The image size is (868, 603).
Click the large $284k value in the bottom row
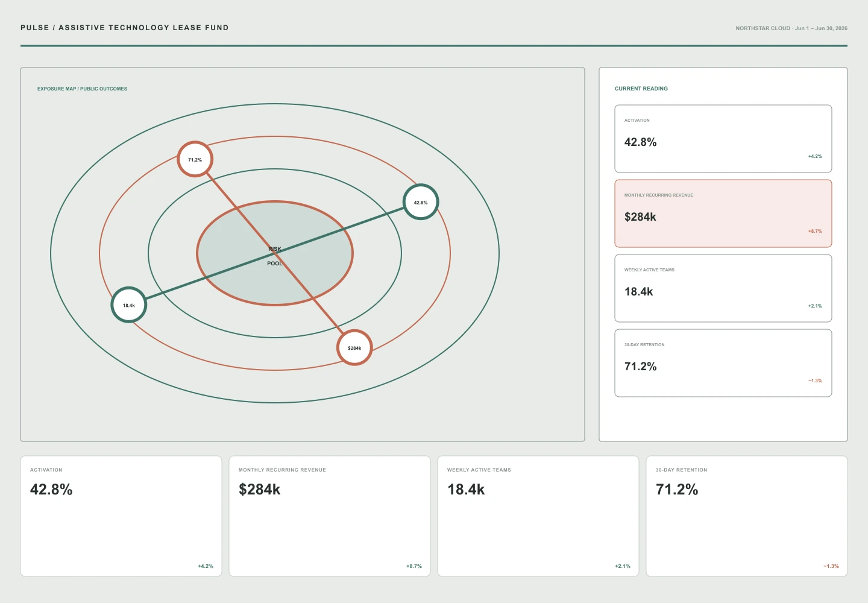click(x=260, y=490)
